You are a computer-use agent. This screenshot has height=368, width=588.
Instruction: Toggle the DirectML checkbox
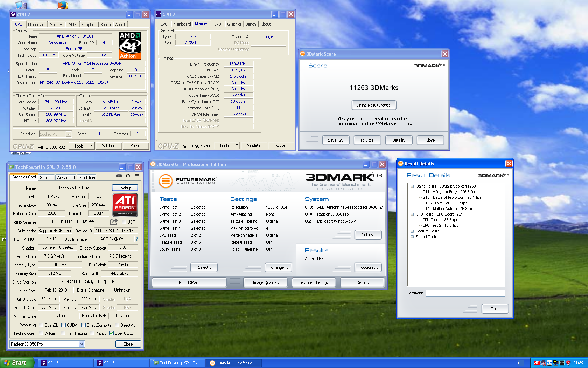click(117, 325)
